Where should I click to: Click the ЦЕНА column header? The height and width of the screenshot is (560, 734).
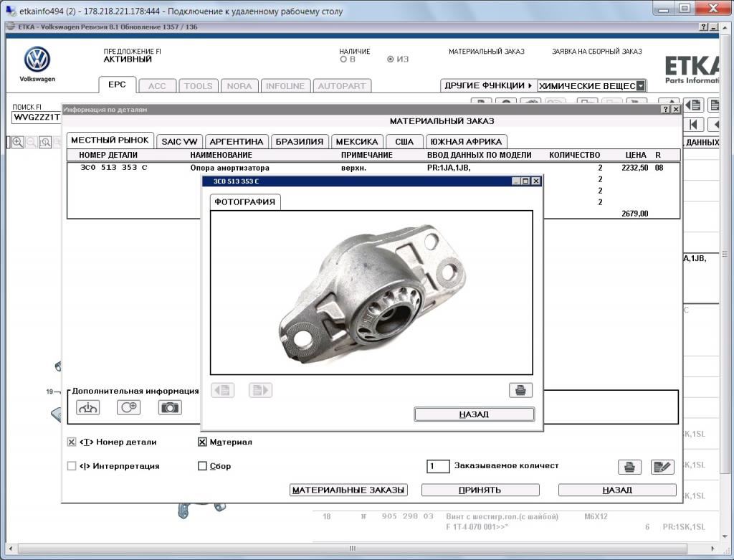636,155
